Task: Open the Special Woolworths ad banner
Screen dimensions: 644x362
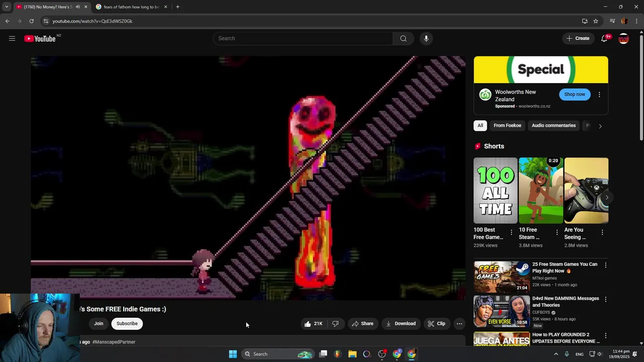Action: 541,69
